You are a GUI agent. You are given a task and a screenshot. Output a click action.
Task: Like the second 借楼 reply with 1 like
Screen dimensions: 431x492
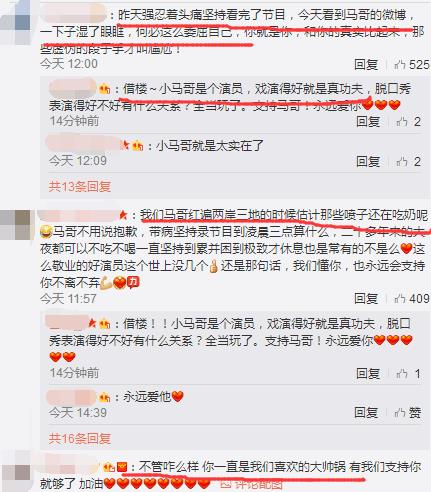pyautogui.click(x=408, y=374)
